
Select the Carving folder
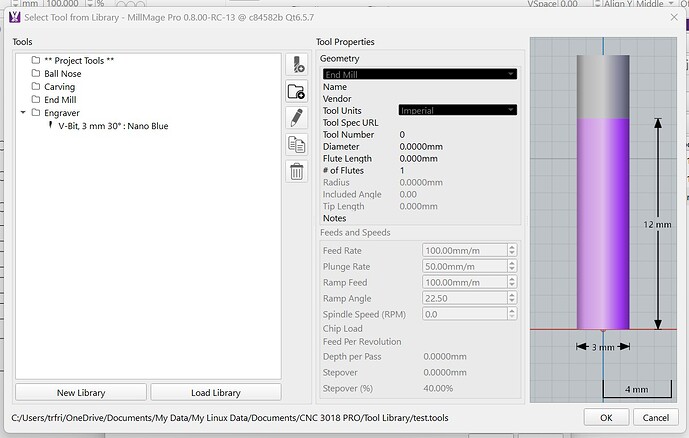(59, 87)
